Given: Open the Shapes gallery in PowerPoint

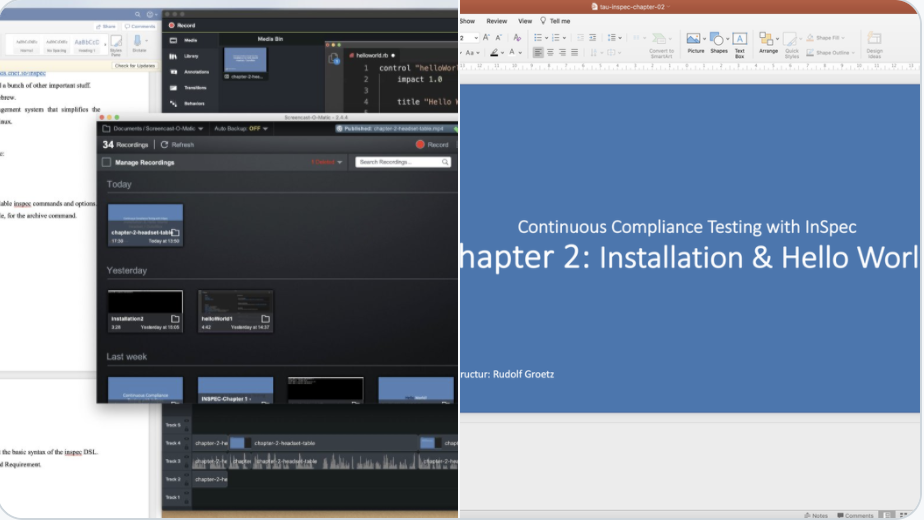Looking at the screenshot, I should pos(718,42).
